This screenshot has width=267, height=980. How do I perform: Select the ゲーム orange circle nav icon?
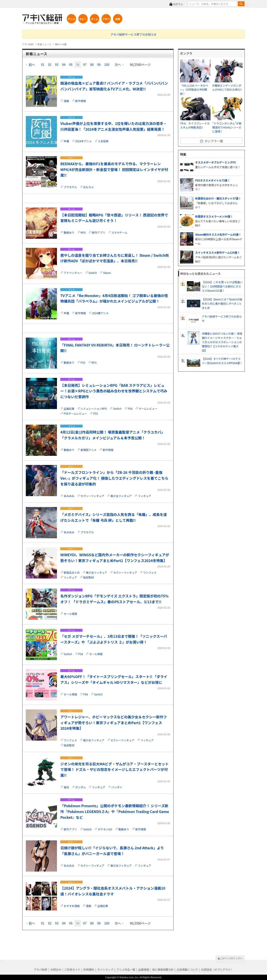(94, 19)
